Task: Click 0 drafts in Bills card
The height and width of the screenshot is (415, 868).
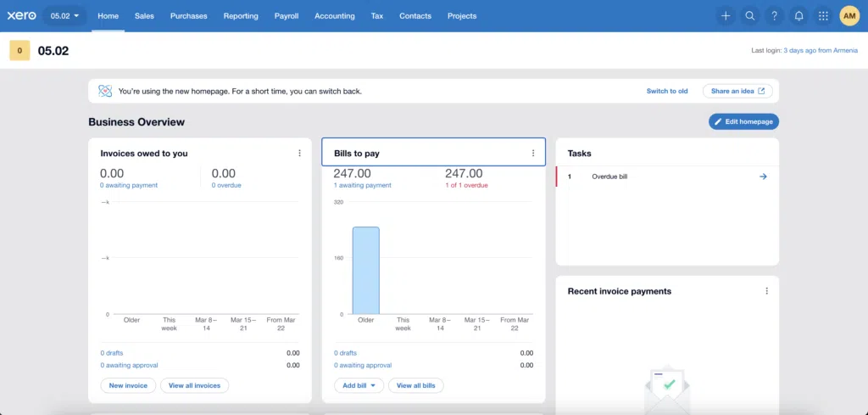Action: [x=346, y=353]
